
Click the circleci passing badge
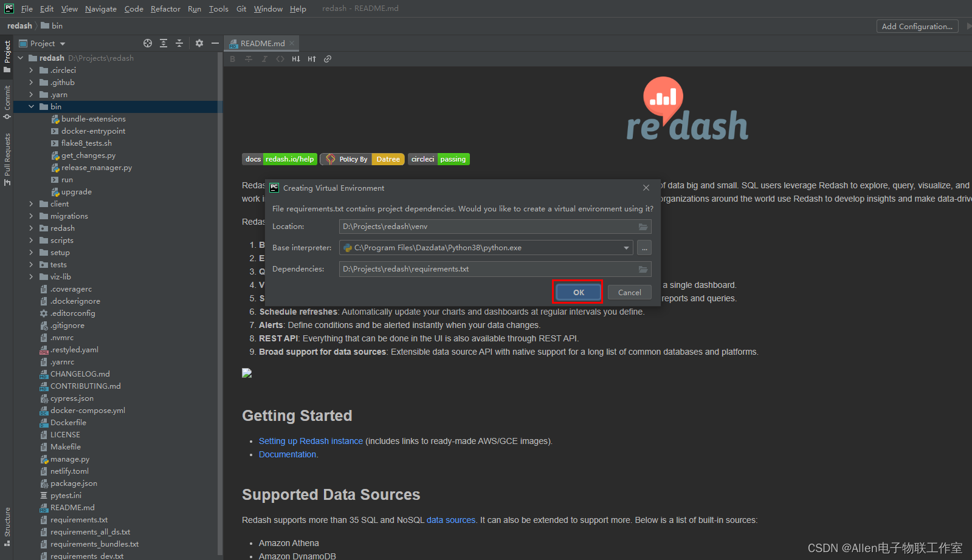[x=439, y=159]
